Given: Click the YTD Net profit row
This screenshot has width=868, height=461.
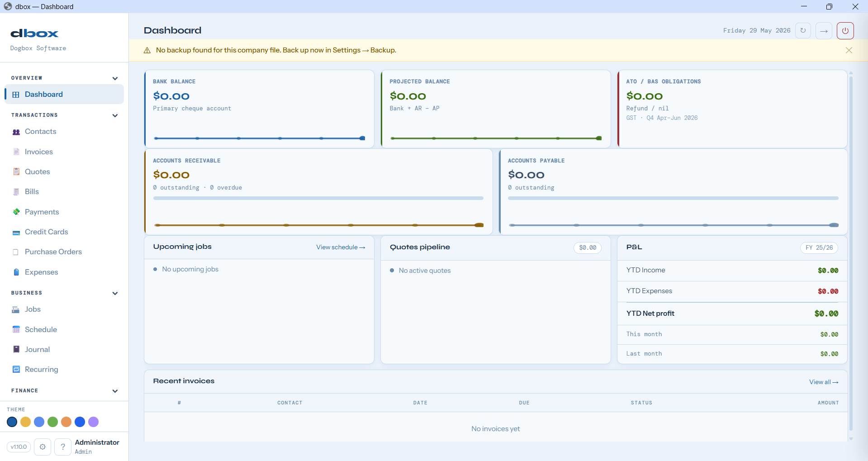Looking at the screenshot, I should pyautogui.click(x=732, y=314).
